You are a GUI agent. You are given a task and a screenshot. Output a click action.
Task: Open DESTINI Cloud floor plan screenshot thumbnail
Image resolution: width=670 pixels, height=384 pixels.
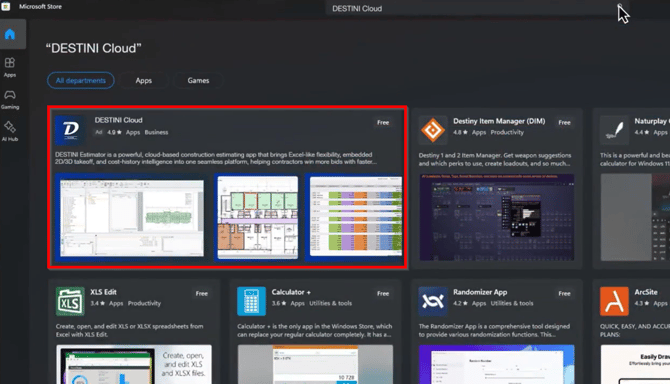coord(258,217)
